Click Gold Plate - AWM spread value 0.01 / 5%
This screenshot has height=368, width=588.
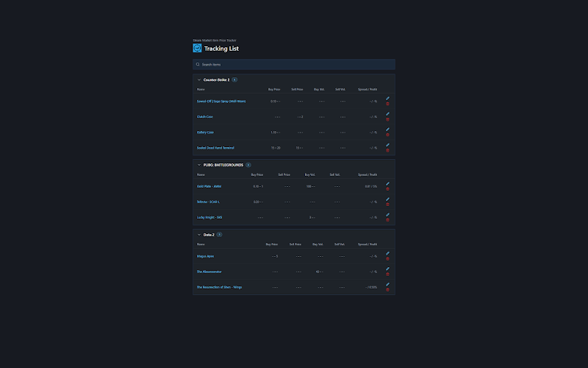click(371, 187)
